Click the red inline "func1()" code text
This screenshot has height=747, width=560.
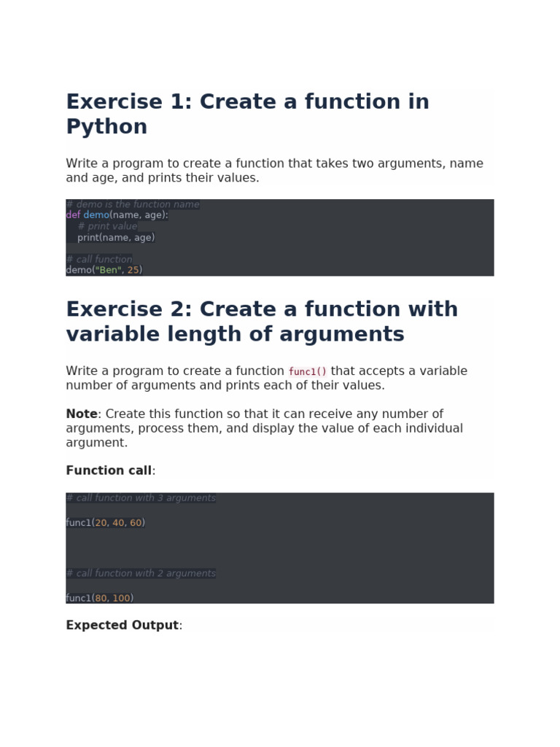coord(308,372)
